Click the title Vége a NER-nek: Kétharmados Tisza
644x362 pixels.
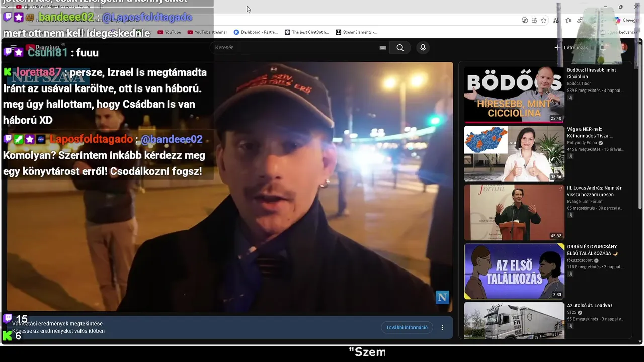(590, 132)
